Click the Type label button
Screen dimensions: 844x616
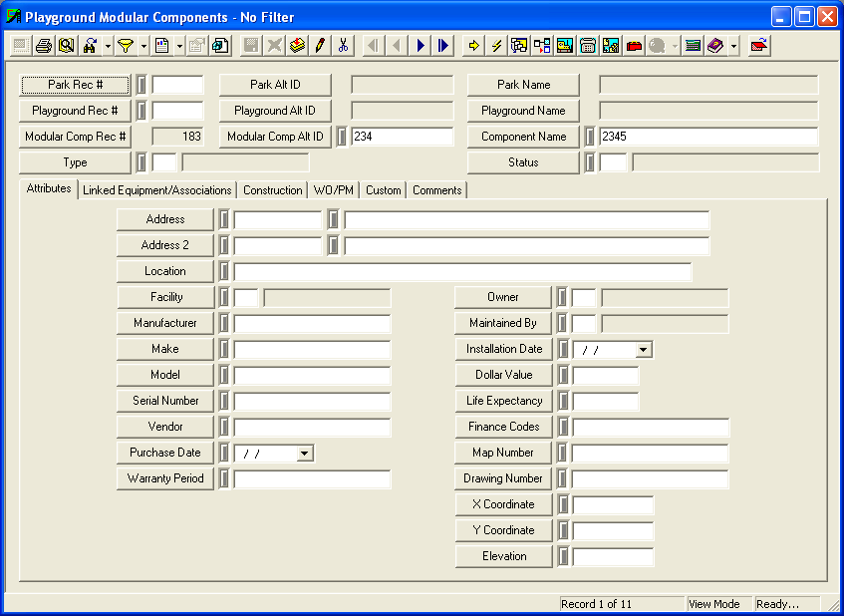click(x=76, y=162)
